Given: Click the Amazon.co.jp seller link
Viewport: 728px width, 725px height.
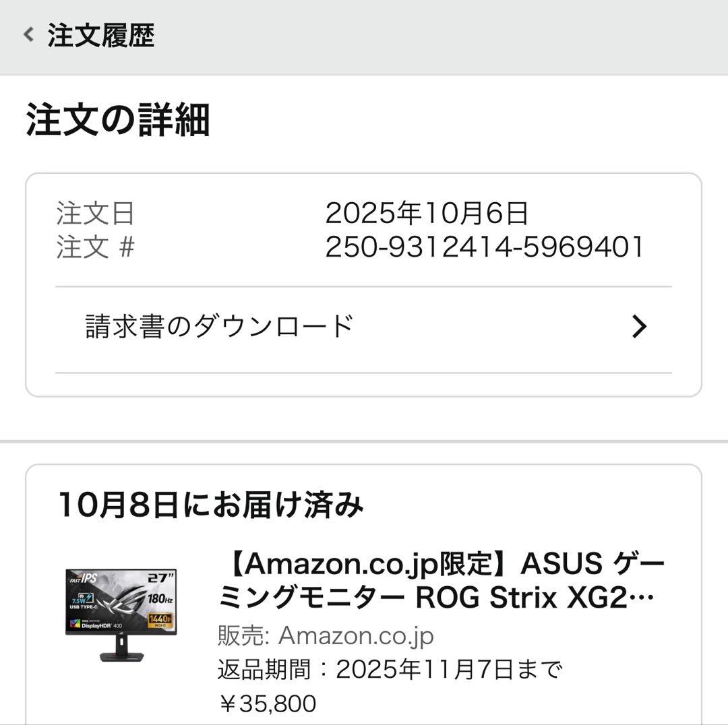Looking at the screenshot, I should click(358, 634).
